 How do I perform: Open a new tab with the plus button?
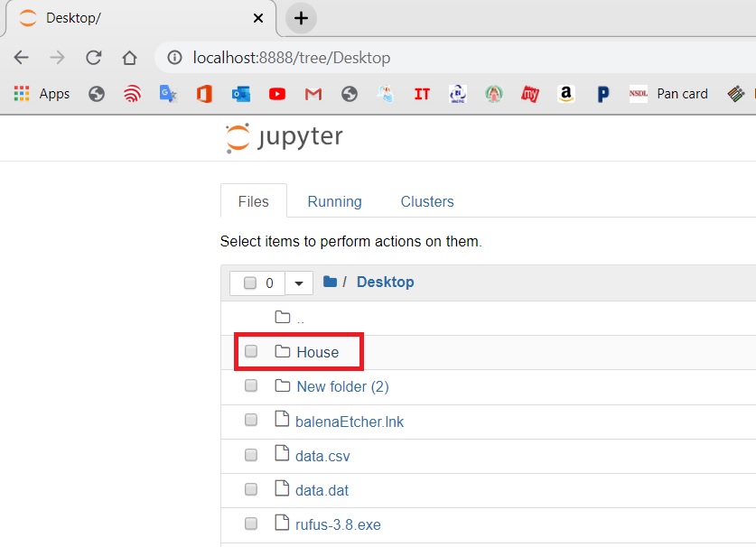click(x=301, y=18)
